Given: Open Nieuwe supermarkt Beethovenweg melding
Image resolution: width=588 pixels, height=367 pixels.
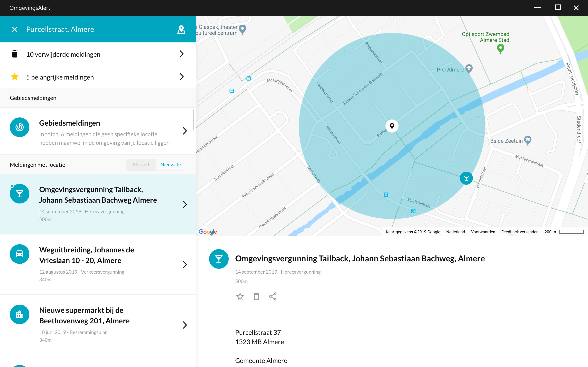Looking at the screenshot, I should point(84,316).
